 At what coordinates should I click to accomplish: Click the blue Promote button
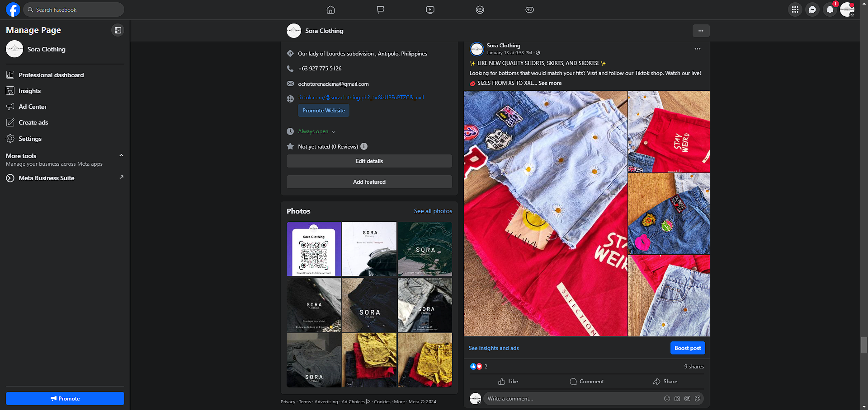coord(65,399)
